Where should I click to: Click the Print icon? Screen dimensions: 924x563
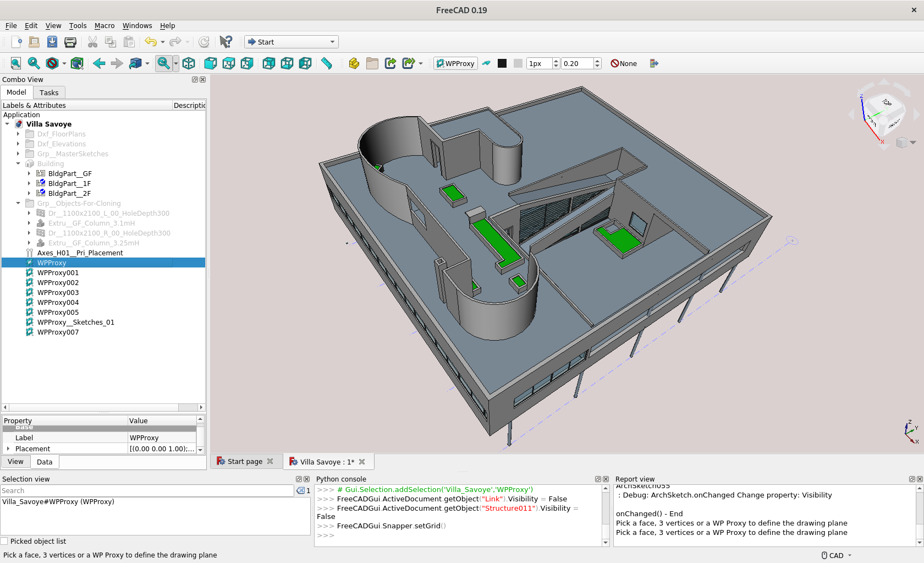pyautogui.click(x=70, y=42)
